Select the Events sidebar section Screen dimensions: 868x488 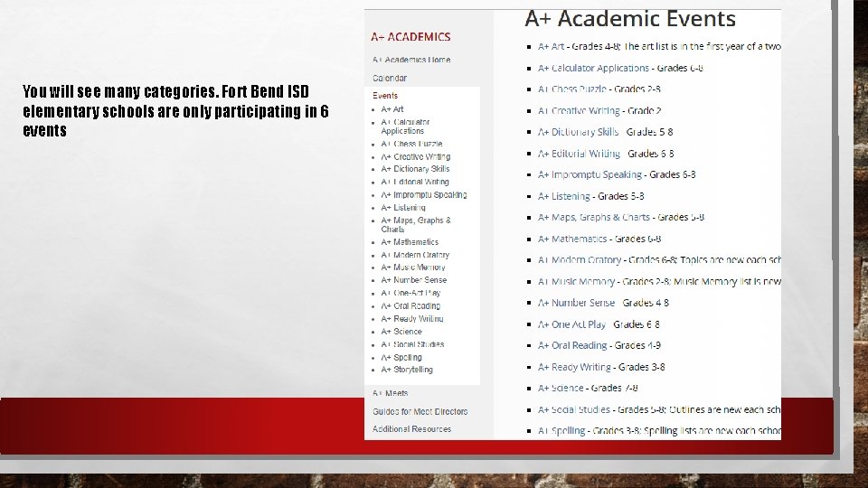pos(385,96)
